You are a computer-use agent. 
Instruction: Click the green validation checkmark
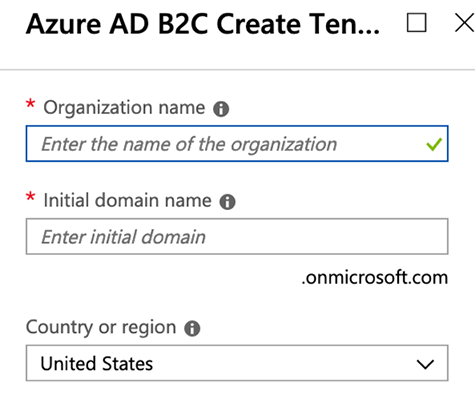(x=434, y=144)
